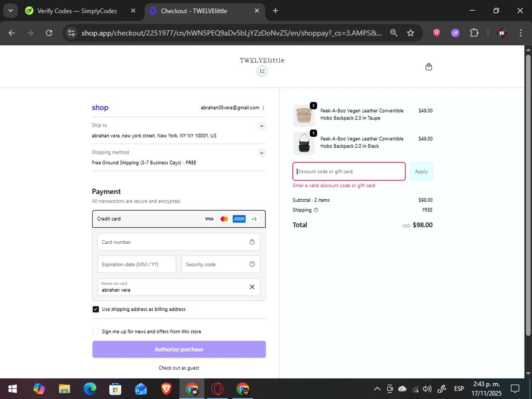The width and height of the screenshot is (532, 399).
Task: Open Microsoft Edge from the taskbar
Action: coord(90,389)
